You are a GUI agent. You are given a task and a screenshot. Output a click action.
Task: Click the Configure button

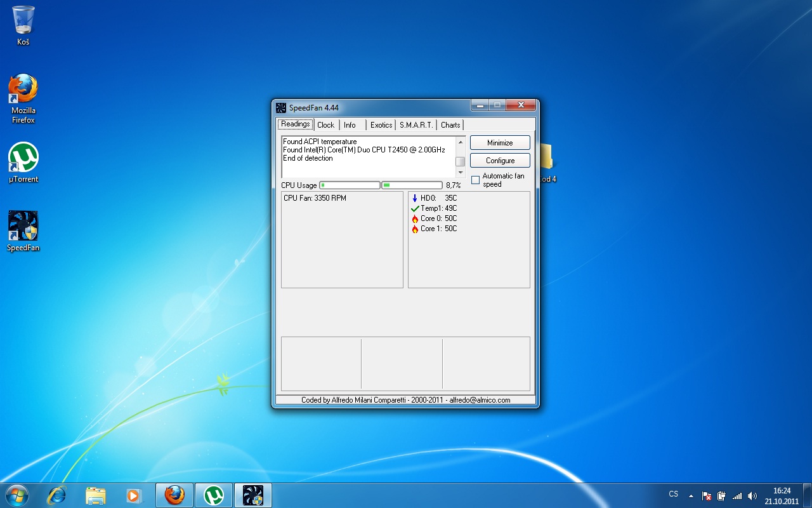[x=500, y=161]
